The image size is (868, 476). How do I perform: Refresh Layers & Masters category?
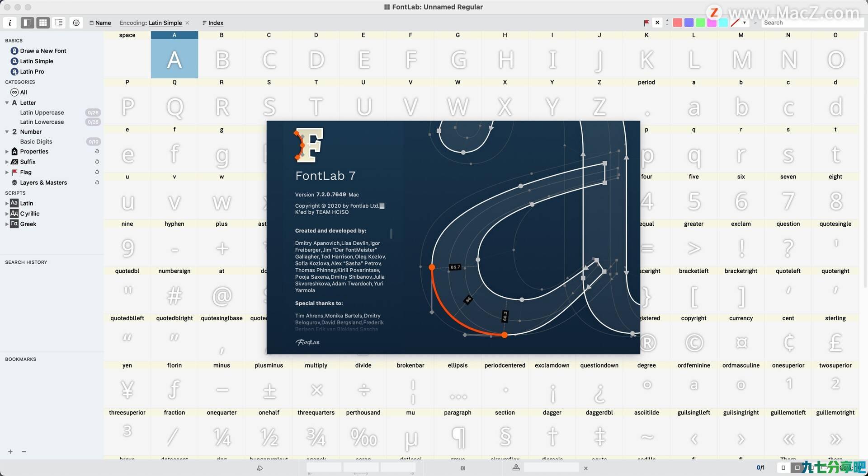(97, 182)
